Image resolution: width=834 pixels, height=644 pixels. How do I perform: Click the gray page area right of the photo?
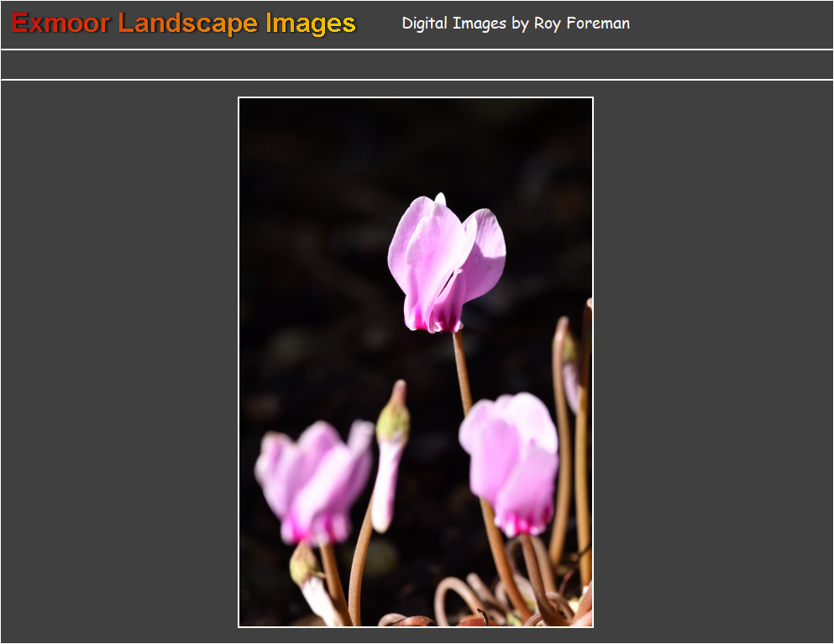click(x=712, y=361)
